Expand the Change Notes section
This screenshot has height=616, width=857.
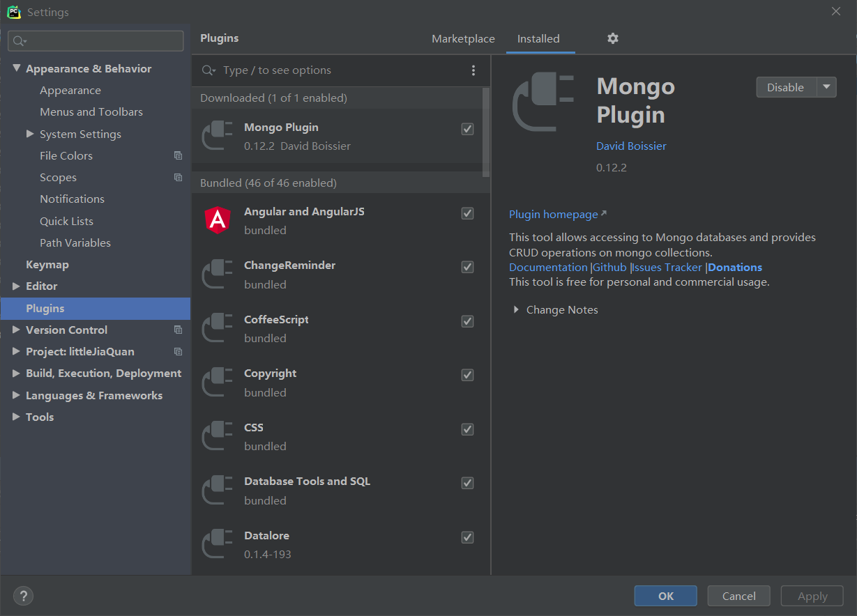[x=516, y=310]
